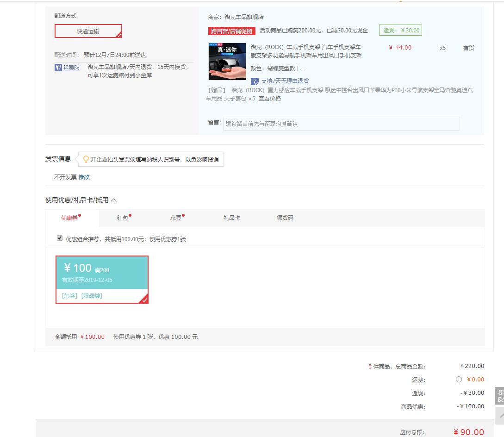Click 查看价格 for the gift item

tap(270, 99)
